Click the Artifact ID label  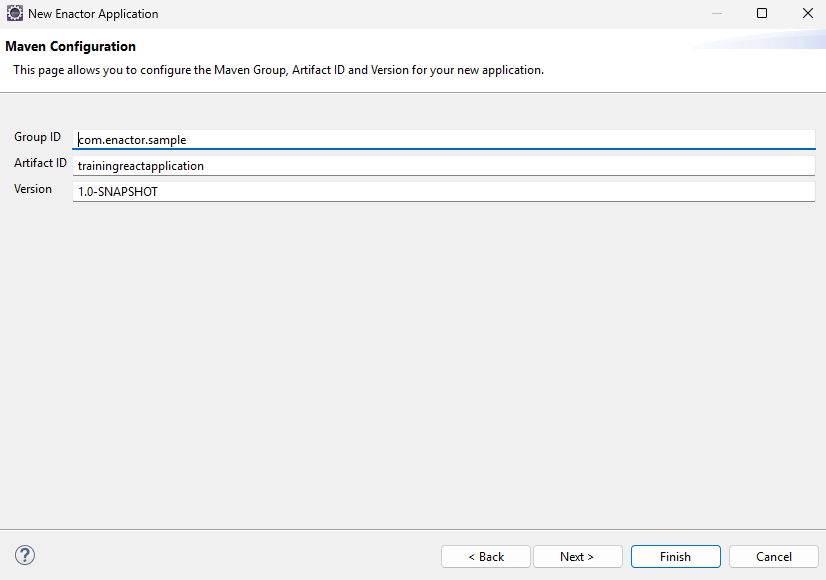[x=40, y=163]
